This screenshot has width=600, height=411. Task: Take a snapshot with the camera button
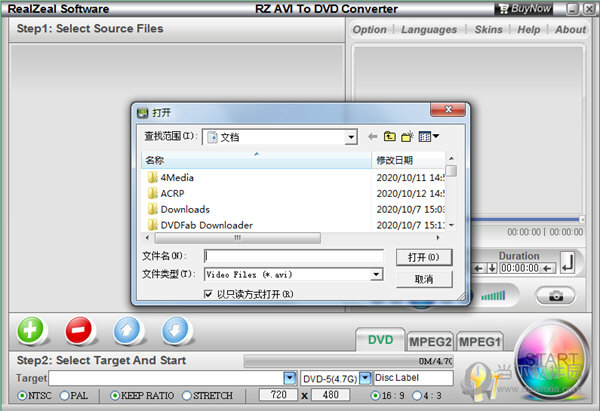coord(556,296)
